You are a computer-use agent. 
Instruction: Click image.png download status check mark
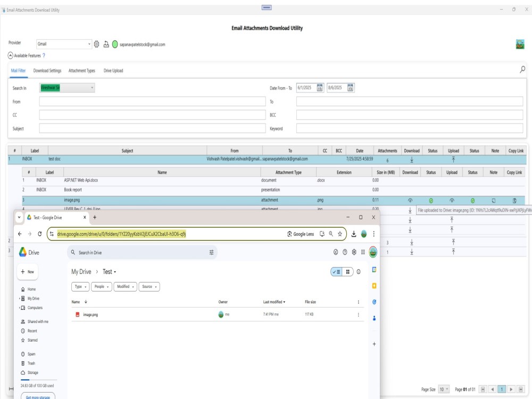point(431,201)
